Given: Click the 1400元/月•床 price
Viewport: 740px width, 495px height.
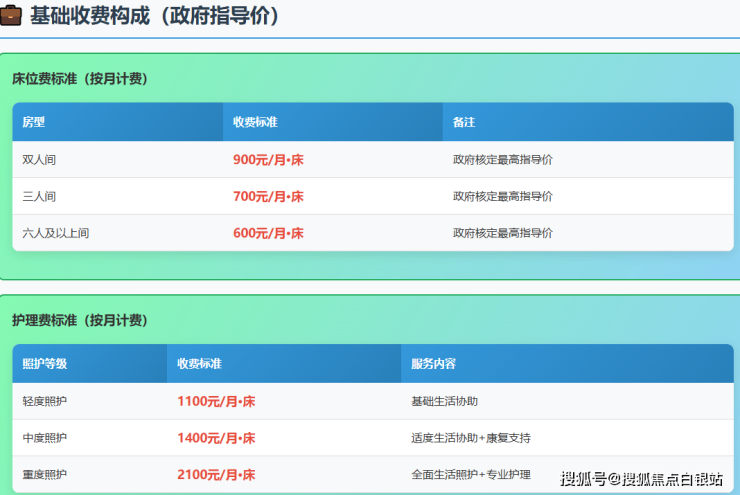Looking at the screenshot, I should click(216, 438).
